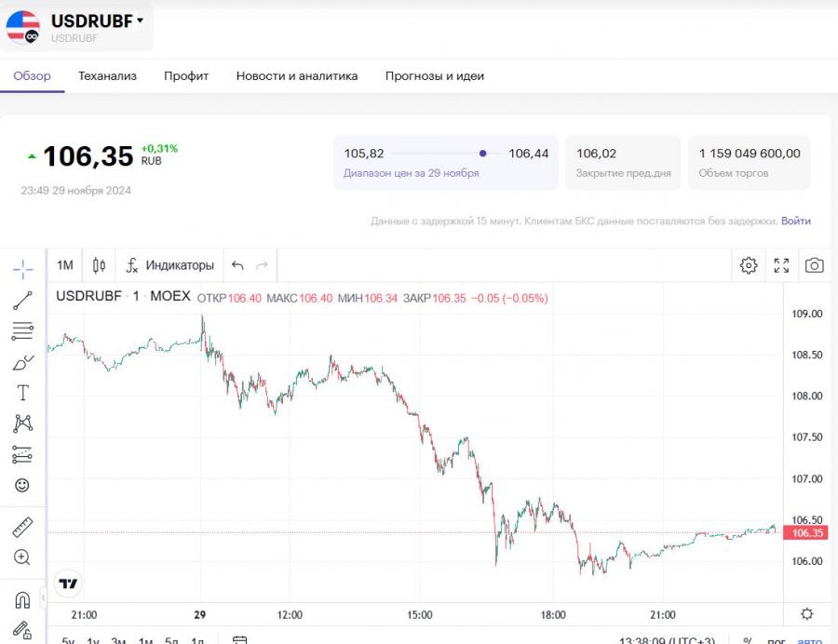Viewport: 838px width, 644px height.
Task: Click the Войти login link
Action: tap(796, 221)
